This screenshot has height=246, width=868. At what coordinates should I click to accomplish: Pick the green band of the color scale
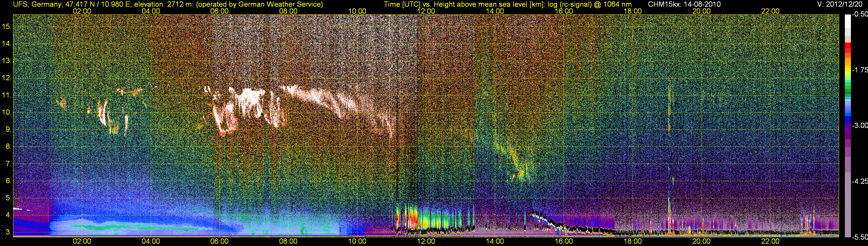click(x=847, y=89)
